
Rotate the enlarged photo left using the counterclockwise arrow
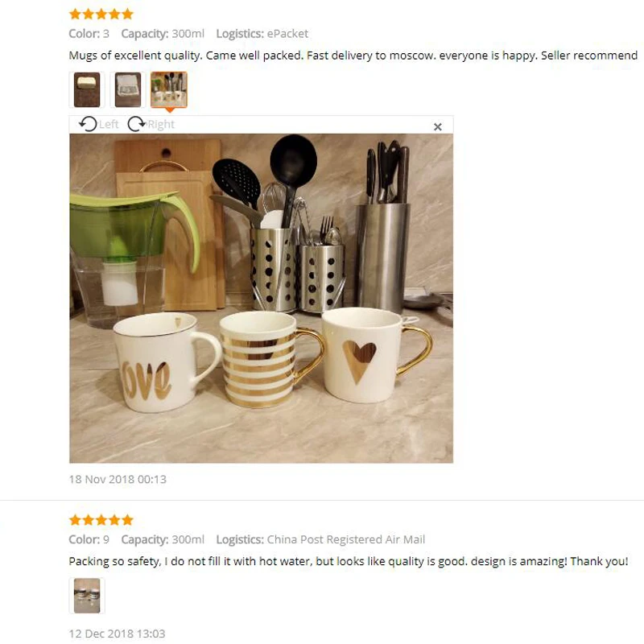(x=88, y=124)
